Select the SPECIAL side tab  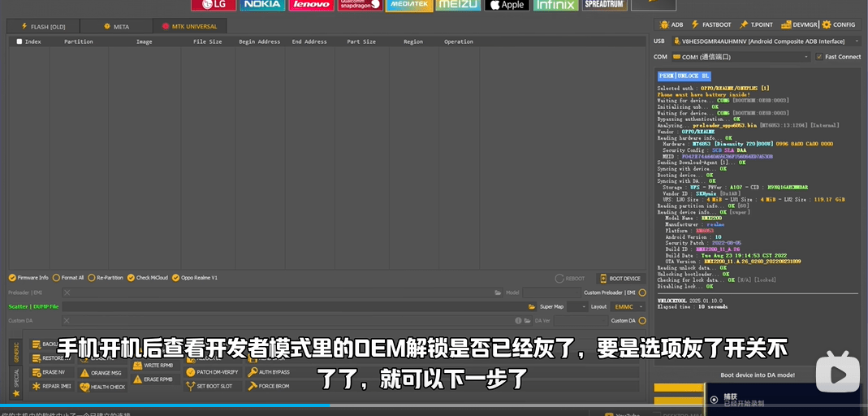pos(16,383)
